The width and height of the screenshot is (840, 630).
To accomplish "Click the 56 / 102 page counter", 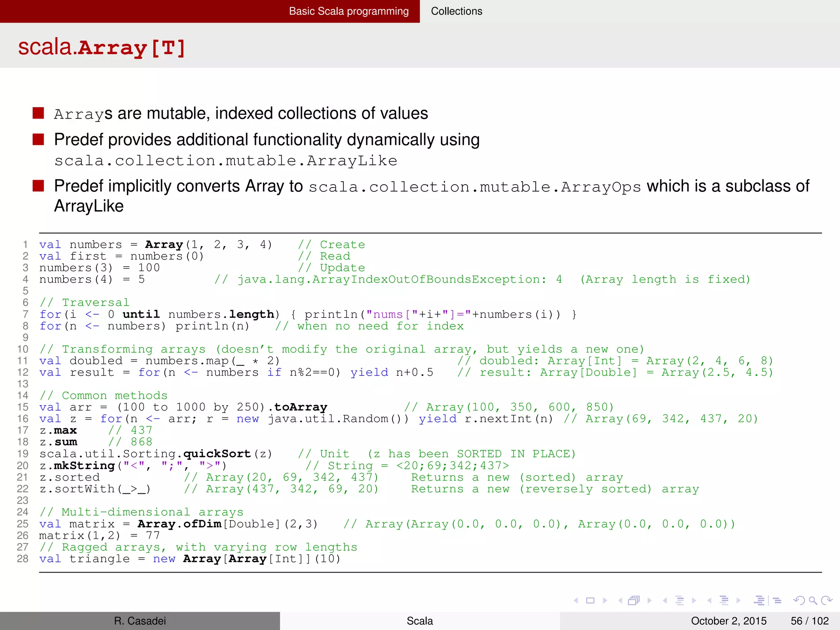I will pyautogui.click(x=810, y=621).
